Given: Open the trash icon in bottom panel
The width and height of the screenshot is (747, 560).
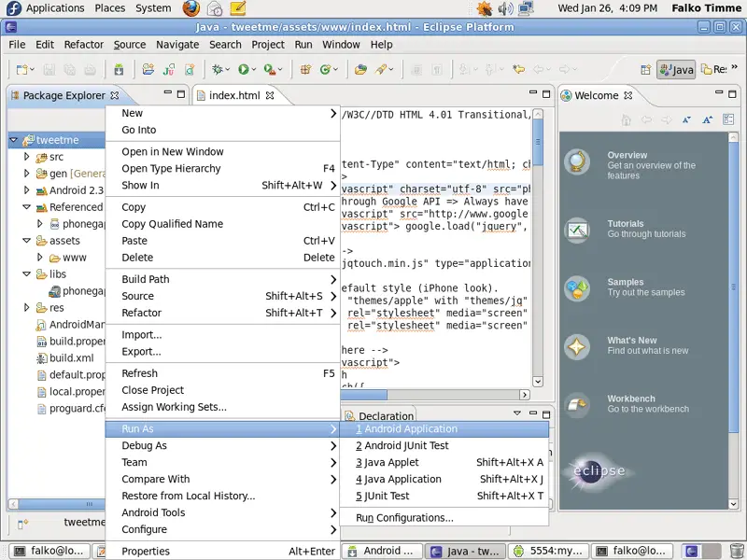Looking at the screenshot, I should [737, 551].
